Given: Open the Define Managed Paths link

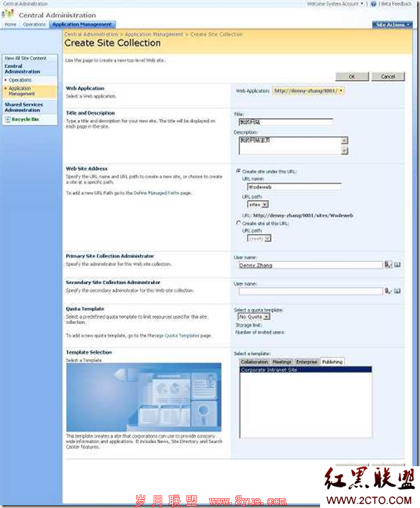Looking at the screenshot, I should [157, 193].
